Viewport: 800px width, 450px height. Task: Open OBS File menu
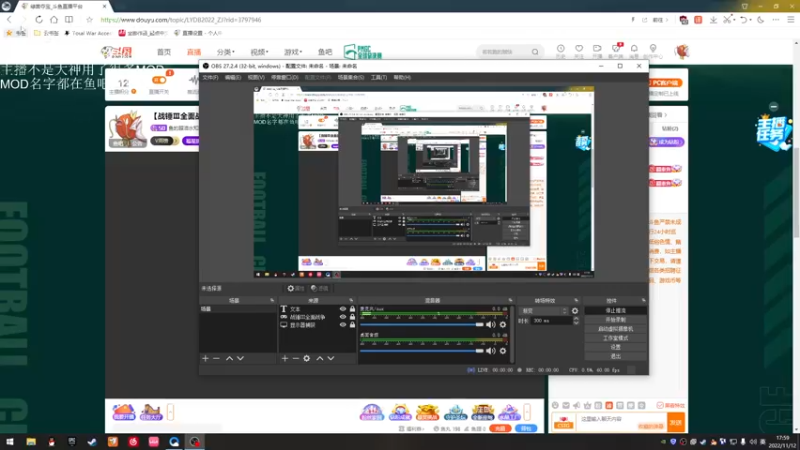click(x=210, y=78)
